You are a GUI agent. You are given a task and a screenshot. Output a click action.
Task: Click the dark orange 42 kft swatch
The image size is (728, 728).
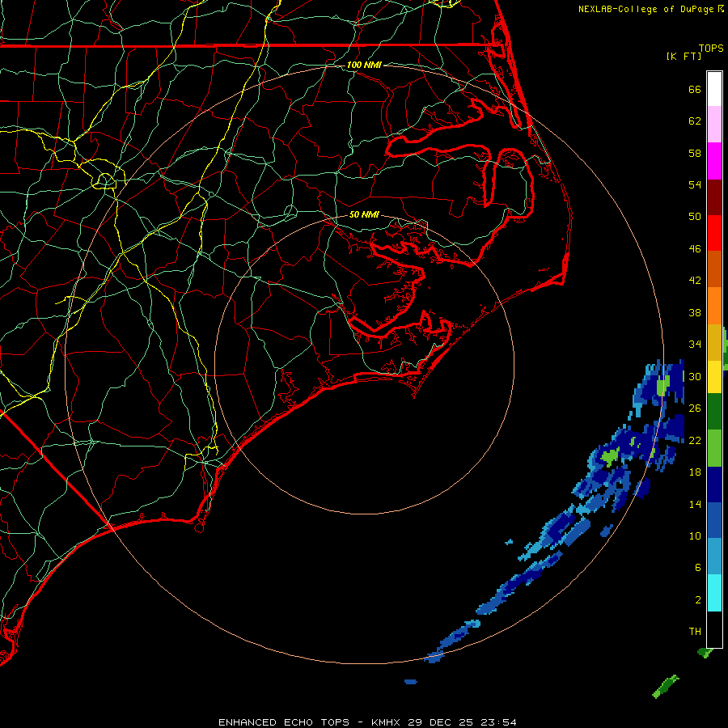coord(714,269)
